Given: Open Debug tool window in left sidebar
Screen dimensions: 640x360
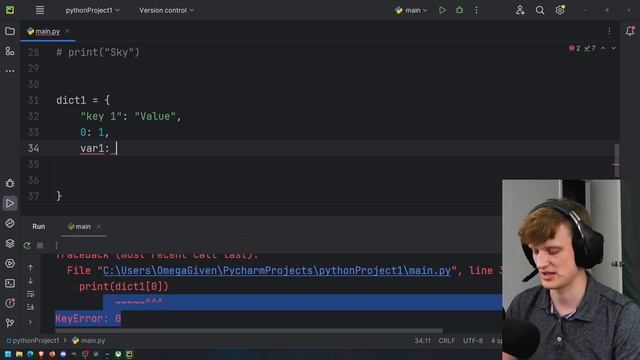Looking at the screenshot, I should pyautogui.click(x=10, y=183).
